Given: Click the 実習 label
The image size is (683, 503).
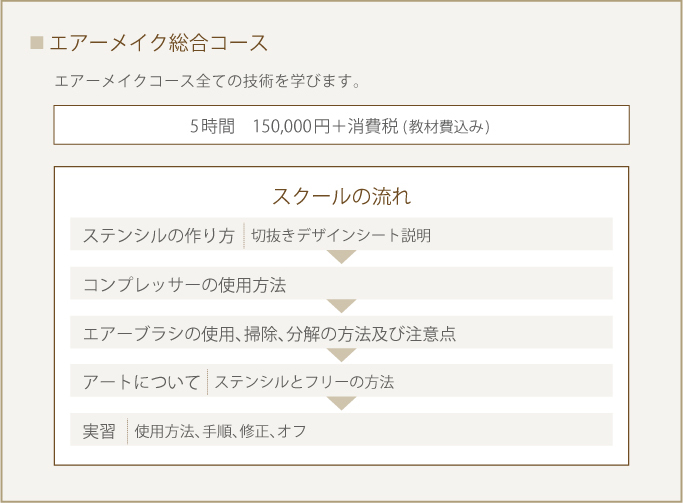Looking at the screenshot, I should pyautogui.click(x=99, y=431).
